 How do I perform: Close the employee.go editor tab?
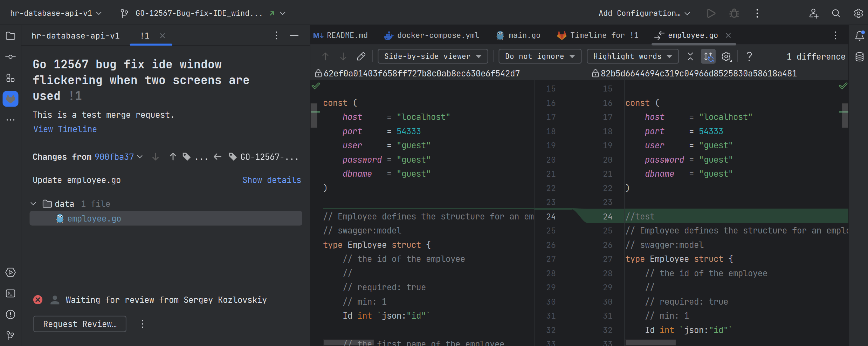click(728, 35)
